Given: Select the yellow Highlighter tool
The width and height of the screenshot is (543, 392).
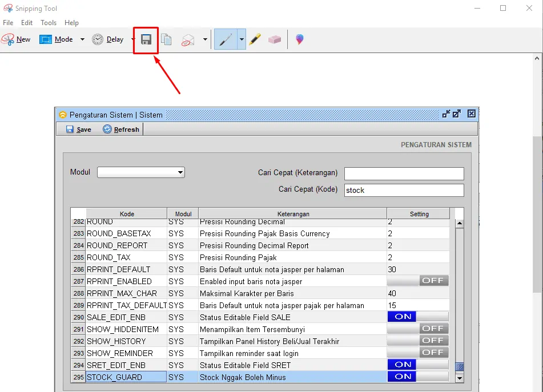Looking at the screenshot, I should pos(255,39).
